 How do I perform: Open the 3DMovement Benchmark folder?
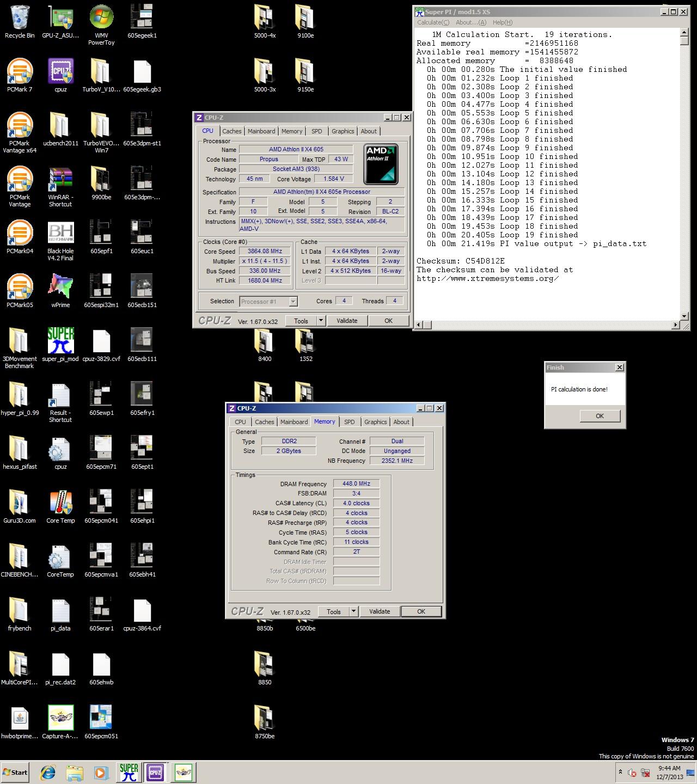point(20,348)
